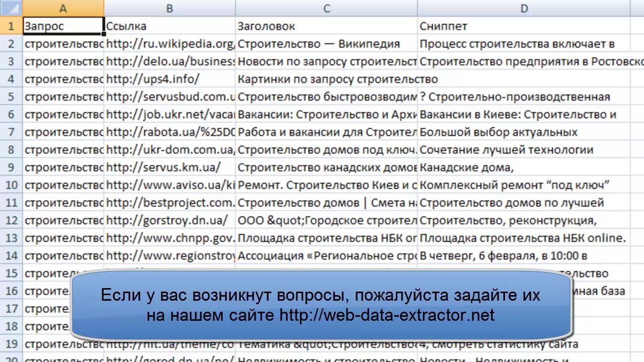Click the 'http://servus.km.ua/' cell
Image resolution: width=644 pixels, height=362 pixels.
[170, 167]
